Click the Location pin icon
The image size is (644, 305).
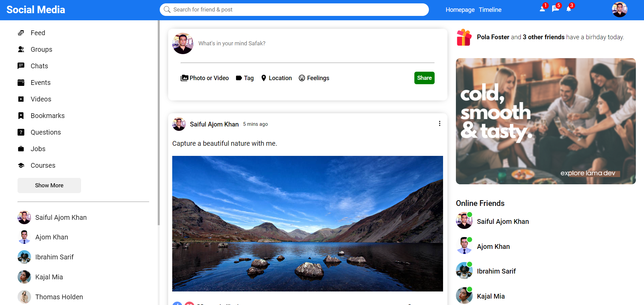(264, 78)
